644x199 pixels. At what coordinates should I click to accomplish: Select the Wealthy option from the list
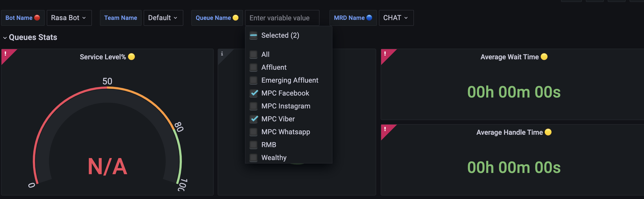274,157
